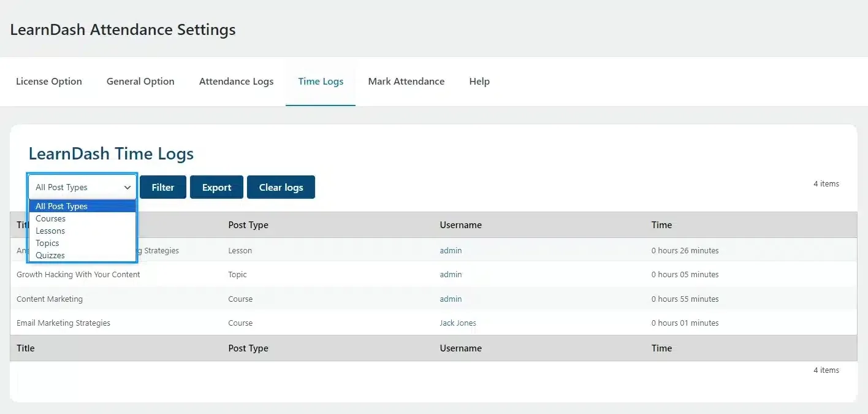The height and width of the screenshot is (414, 868).
Task: Select All Post Types option
Action: coord(61,206)
